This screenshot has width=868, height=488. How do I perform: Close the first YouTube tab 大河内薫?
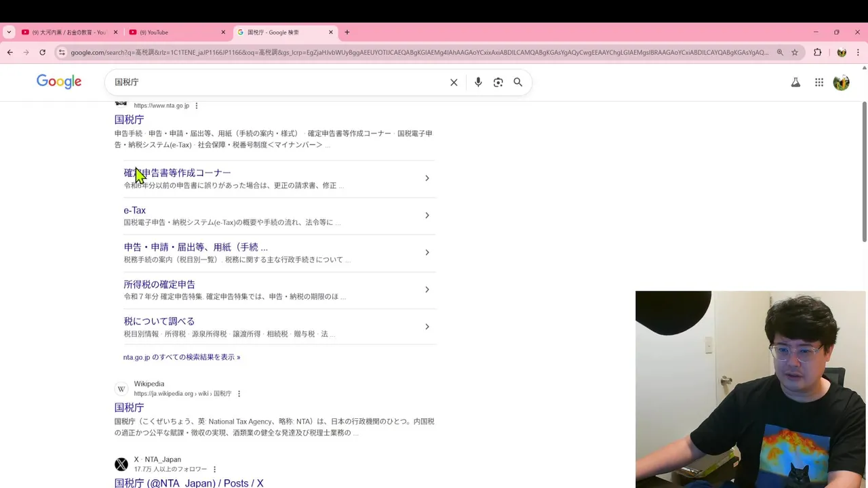[x=115, y=32]
